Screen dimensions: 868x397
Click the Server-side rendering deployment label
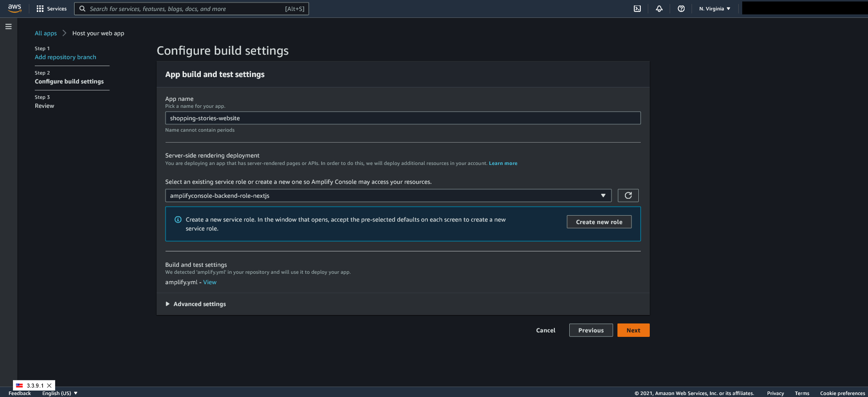[212, 156]
